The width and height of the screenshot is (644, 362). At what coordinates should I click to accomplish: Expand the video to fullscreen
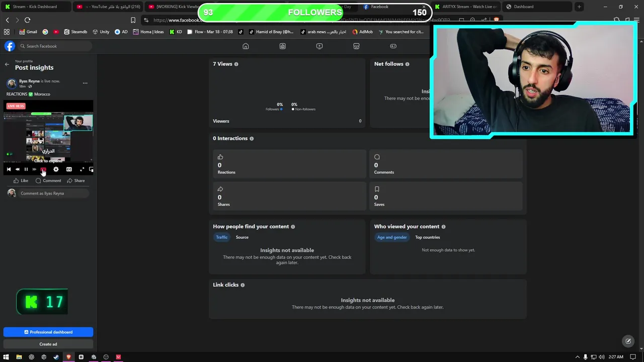[82, 169]
